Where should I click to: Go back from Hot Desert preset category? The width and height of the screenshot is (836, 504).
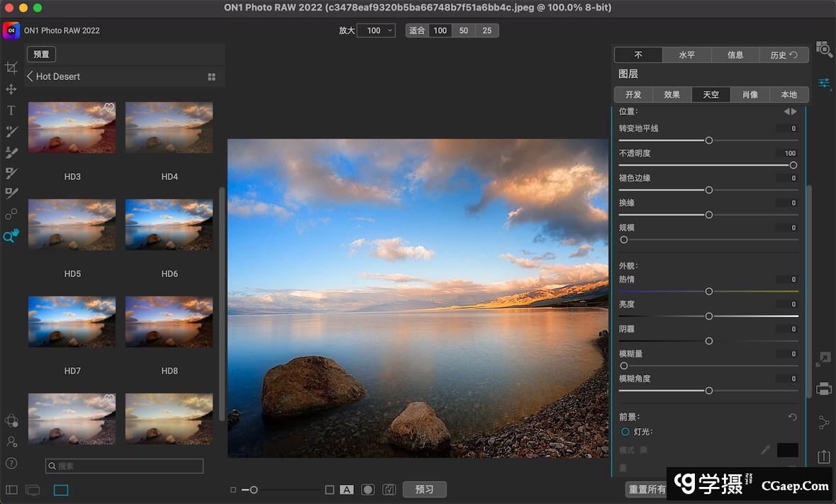pyautogui.click(x=30, y=77)
